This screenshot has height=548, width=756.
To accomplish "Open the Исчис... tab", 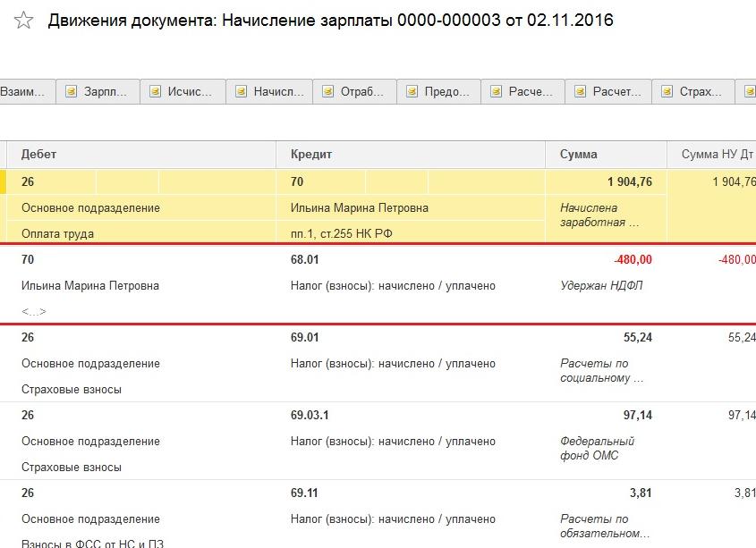I will point(183,91).
